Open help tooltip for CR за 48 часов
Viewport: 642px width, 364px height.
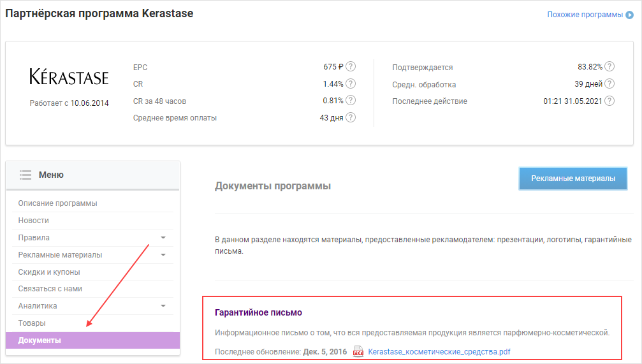pos(351,101)
